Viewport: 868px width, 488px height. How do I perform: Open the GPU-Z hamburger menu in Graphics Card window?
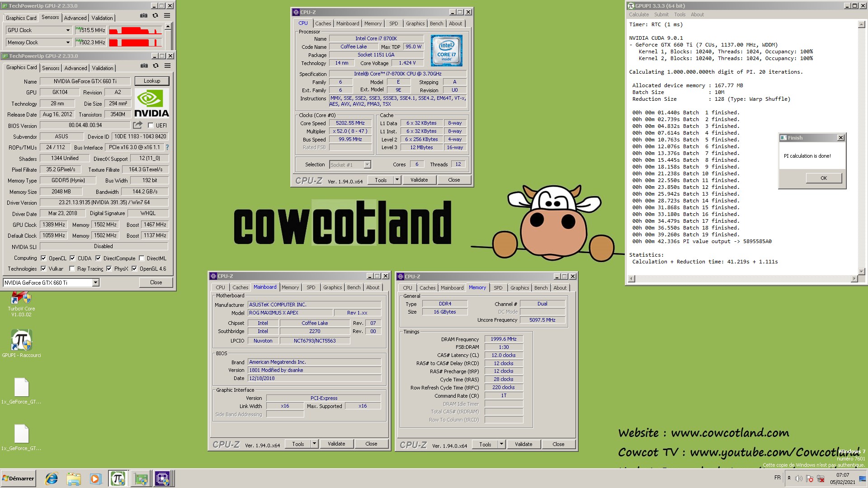pyautogui.click(x=167, y=66)
